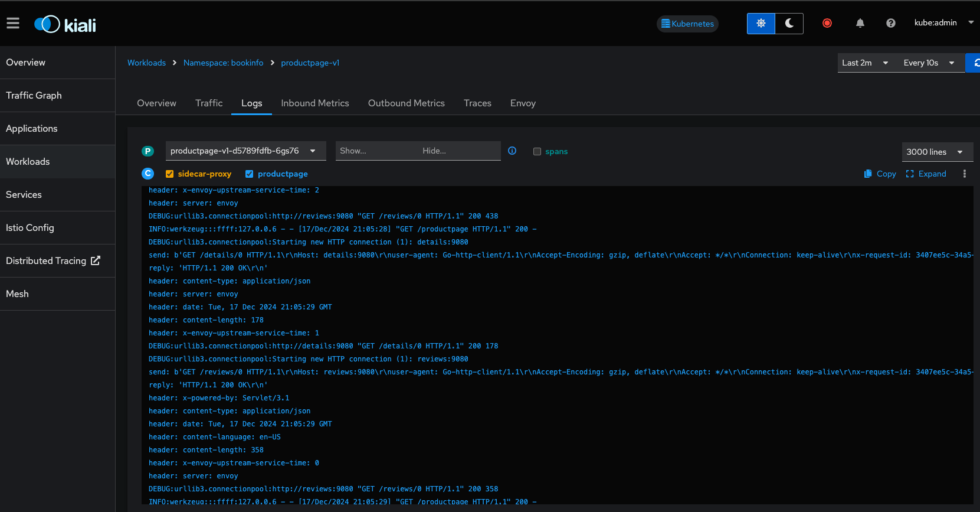Image resolution: width=980 pixels, height=512 pixels.
Task: Open the help question mark menu
Action: pyautogui.click(x=891, y=23)
